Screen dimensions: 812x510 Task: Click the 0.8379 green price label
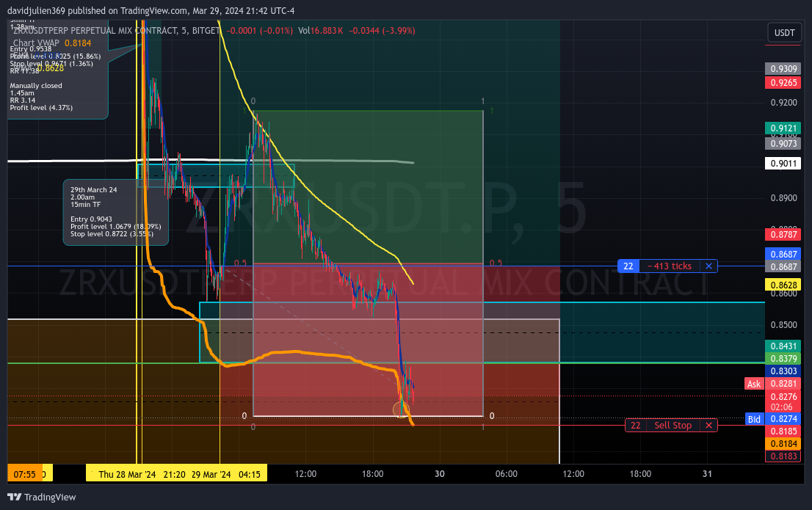coord(783,358)
